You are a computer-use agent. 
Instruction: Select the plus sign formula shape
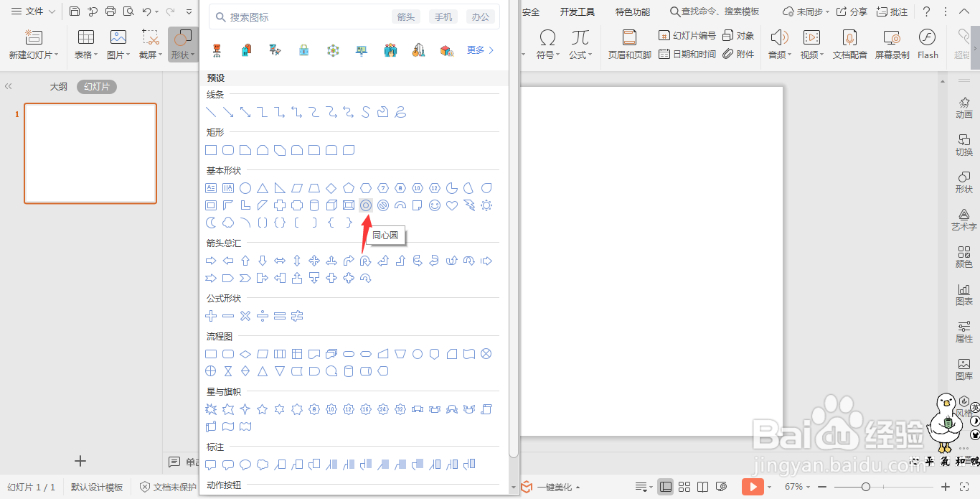[211, 316]
